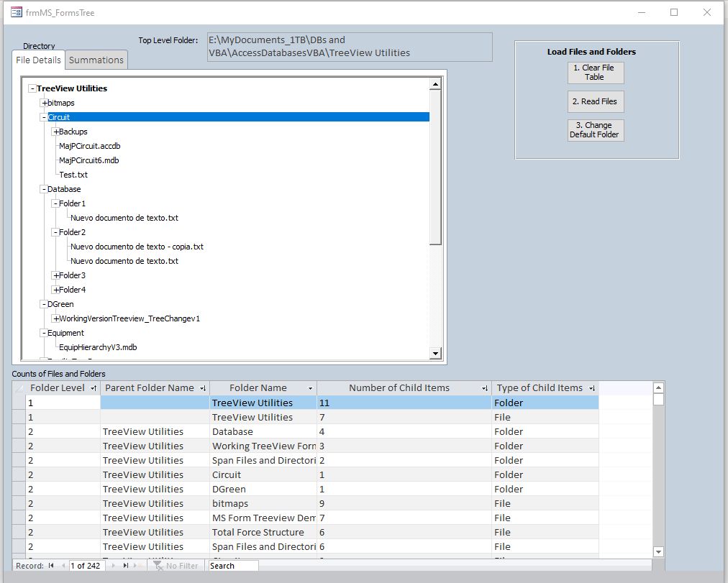Screen dimensions: 728x583
Task: Collapse the Circuit folder node
Action: 45,116
